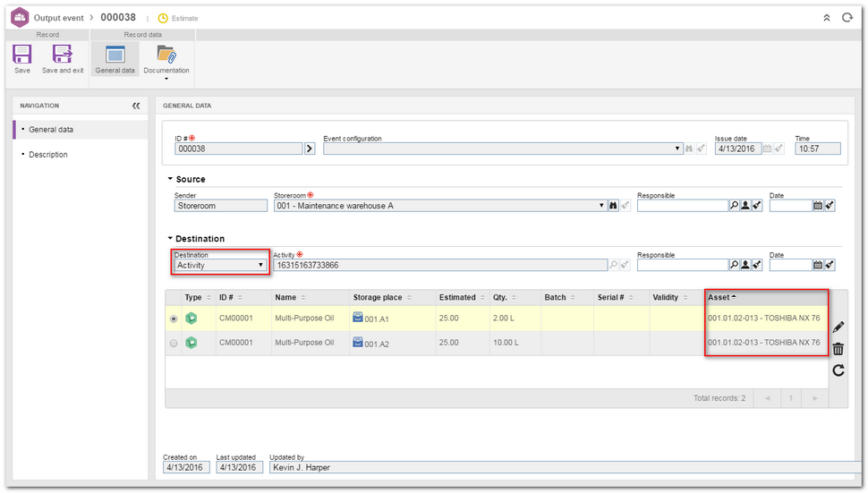Click clear icon for Destination Date
868x493 pixels.
830,265
